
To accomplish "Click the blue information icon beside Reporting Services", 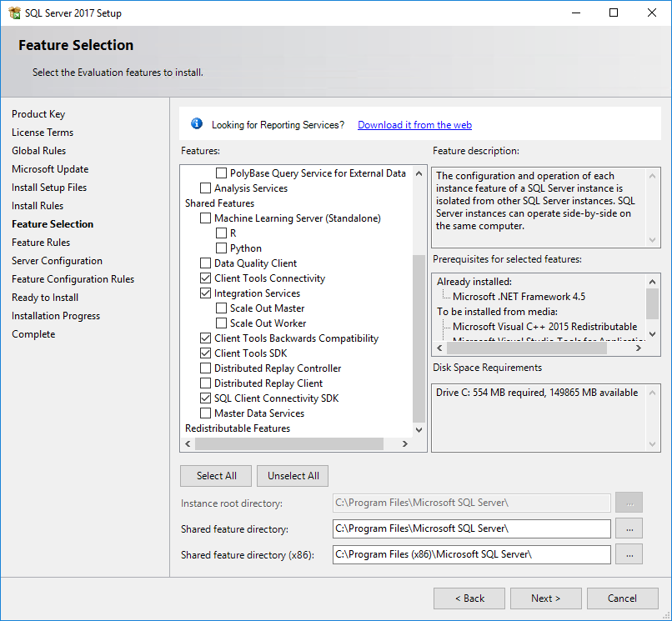I will coord(197,124).
